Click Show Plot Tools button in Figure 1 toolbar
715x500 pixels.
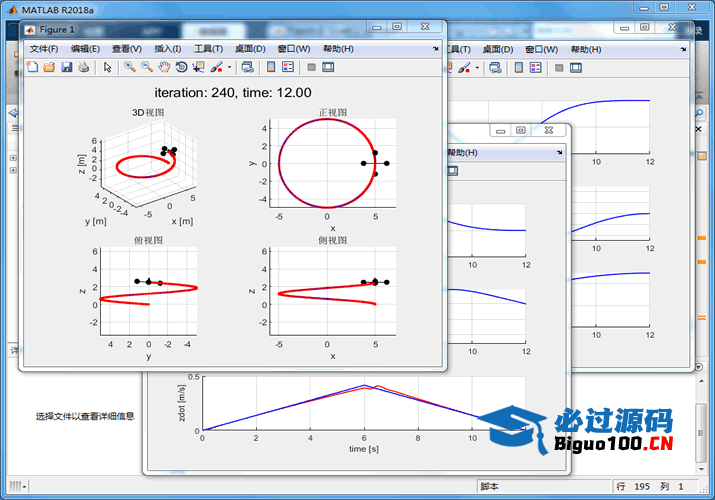328,67
